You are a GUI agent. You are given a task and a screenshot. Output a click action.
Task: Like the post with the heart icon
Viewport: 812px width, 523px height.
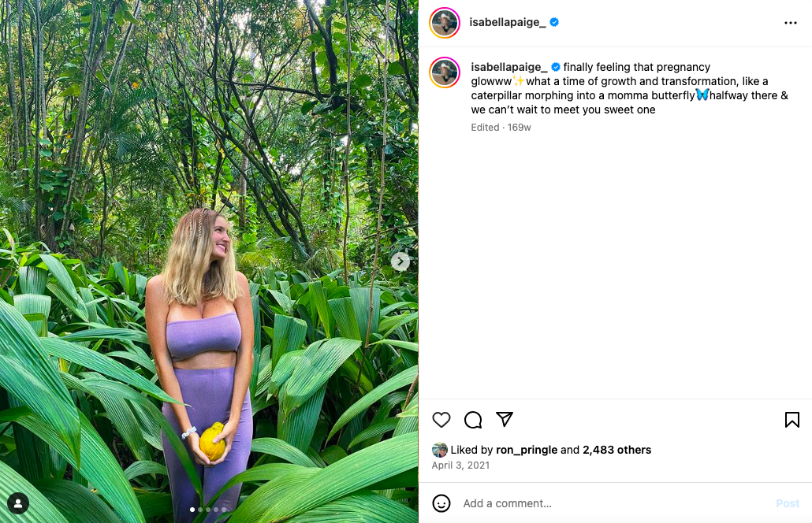point(441,420)
